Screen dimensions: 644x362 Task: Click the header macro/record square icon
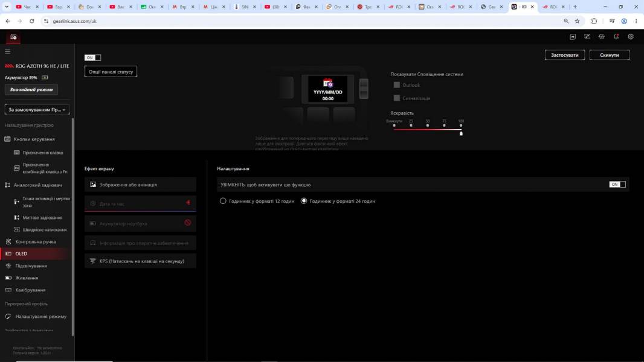click(x=573, y=36)
